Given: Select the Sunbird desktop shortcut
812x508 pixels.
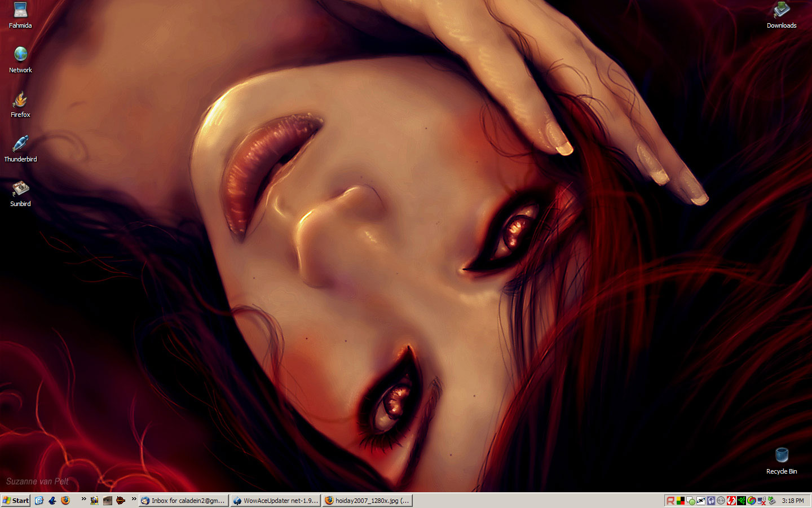Looking at the screenshot, I should [x=20, y=194].
